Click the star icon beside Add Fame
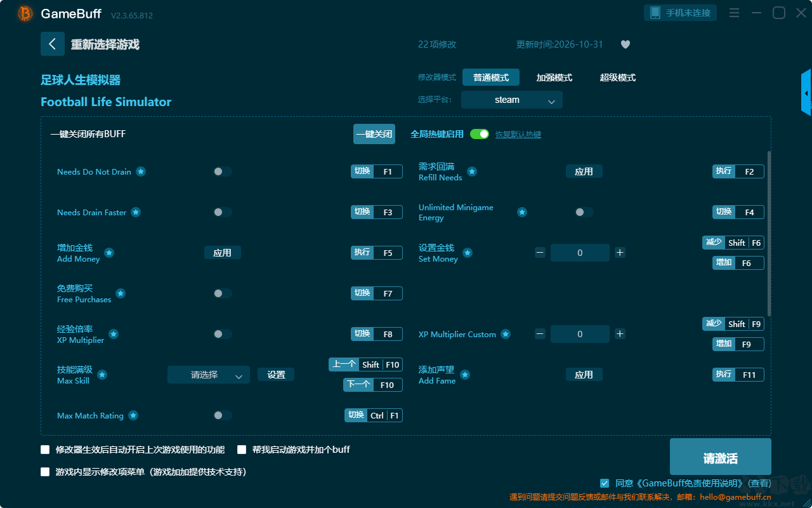This screenshot has height=508, width=812. pyautogui.click(x=465, y=375)
